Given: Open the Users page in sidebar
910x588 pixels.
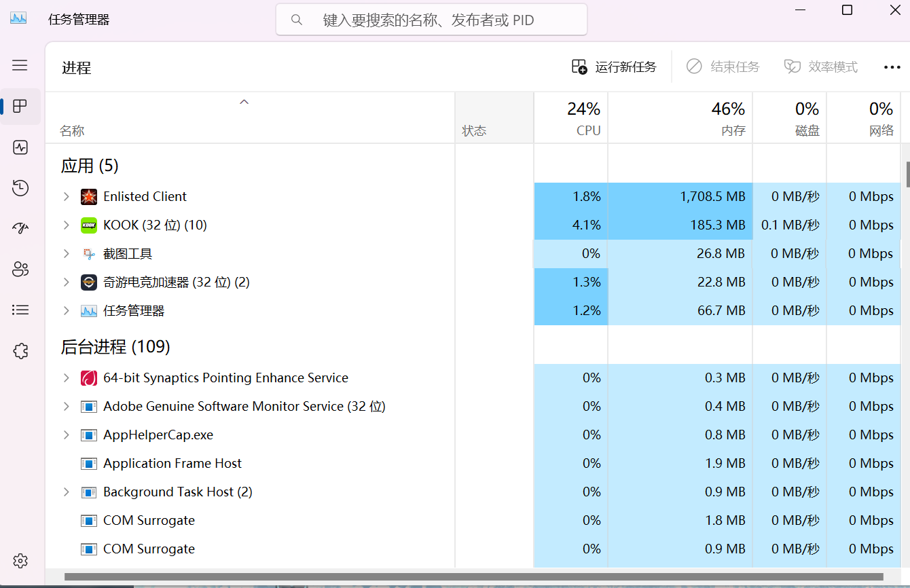Looking at the screenshot, I should pos(20,270).
